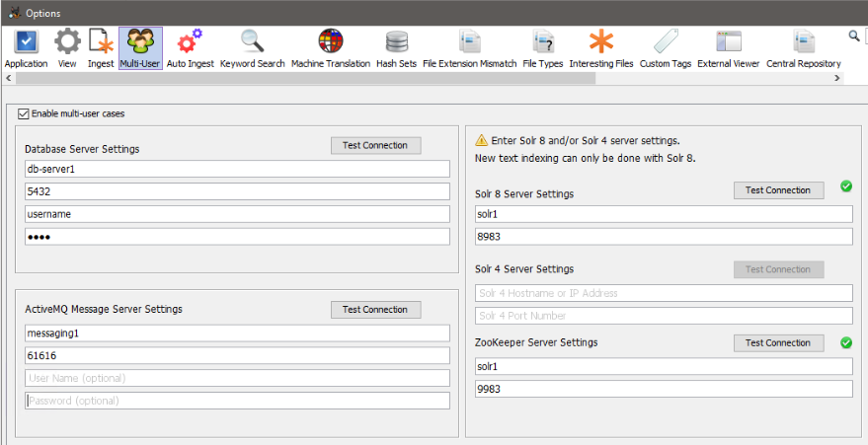868x445 pixels.
Task: Toggle Enable multi-user cases checkbox
Action: 24,113
